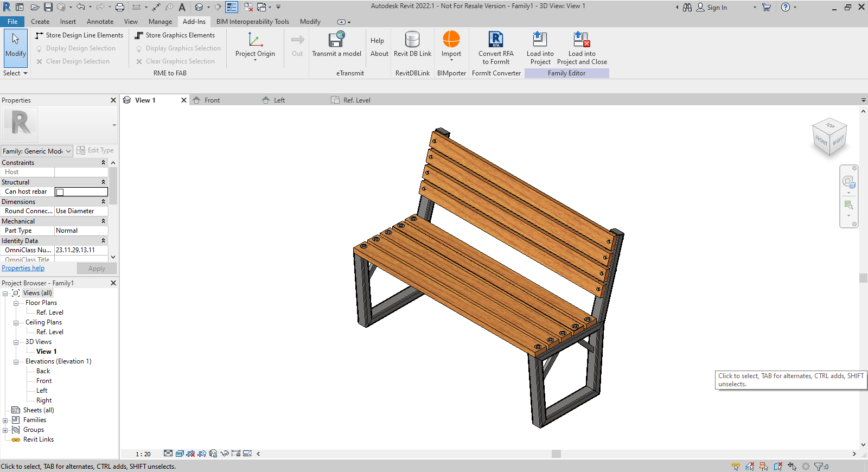This screenshot has height=472, width=868.
Task: Click the 1 : 20 view scale button
Action: (x=143, y=454)
